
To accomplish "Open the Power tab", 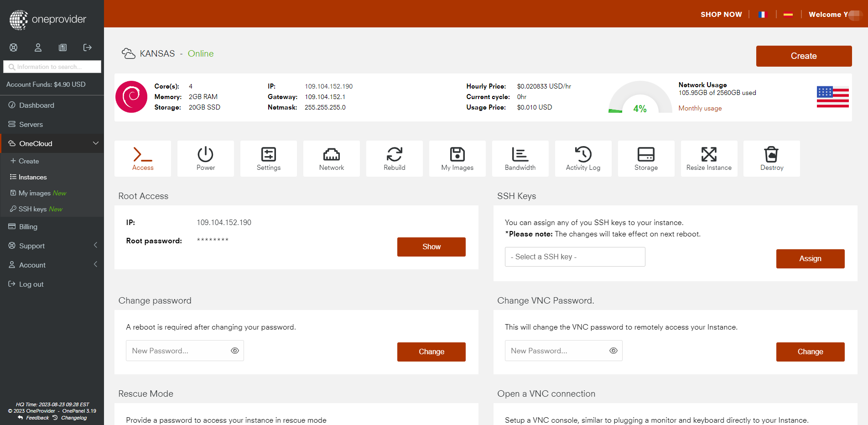I will [206, 158].
